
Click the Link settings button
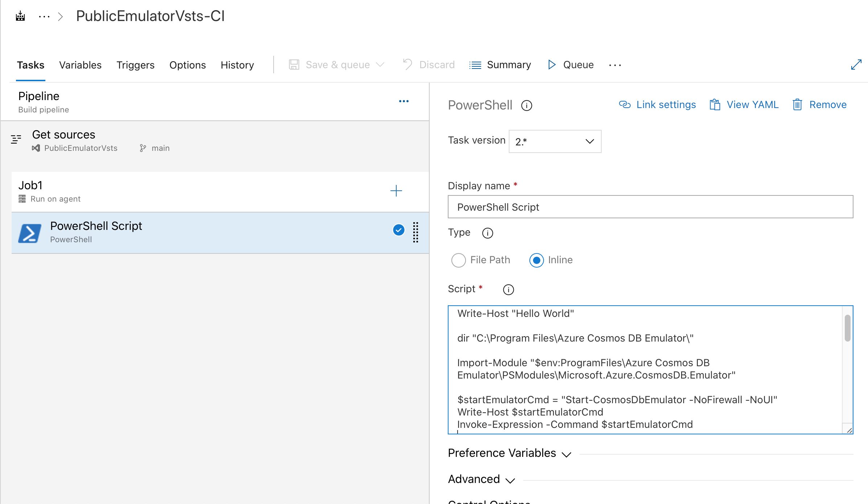(x=658, y=104)
